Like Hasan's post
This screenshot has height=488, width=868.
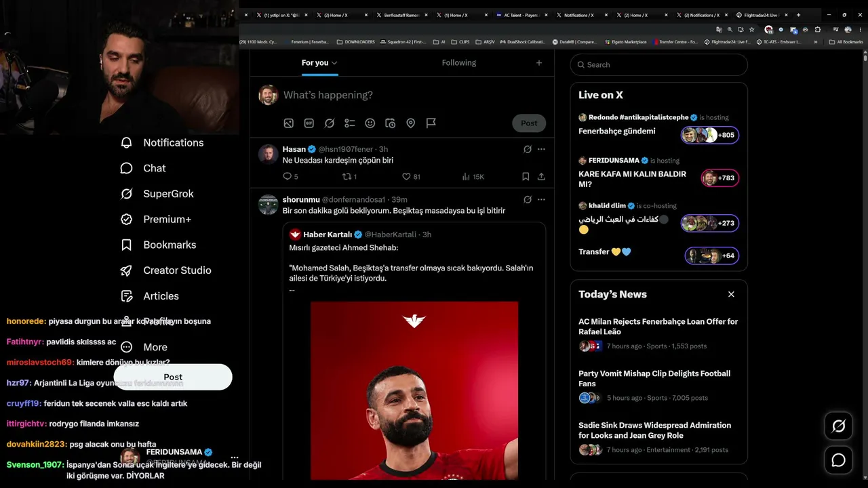412,177
